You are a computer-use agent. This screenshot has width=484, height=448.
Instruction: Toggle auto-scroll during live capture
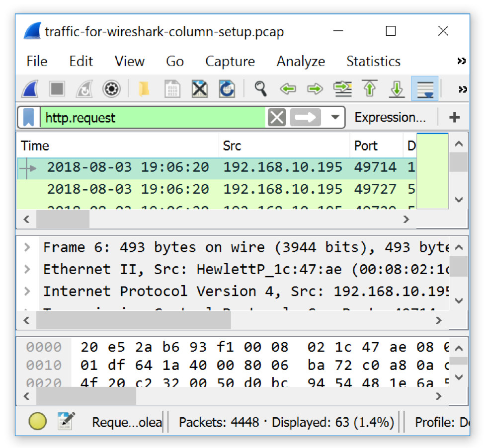(424, 89)
